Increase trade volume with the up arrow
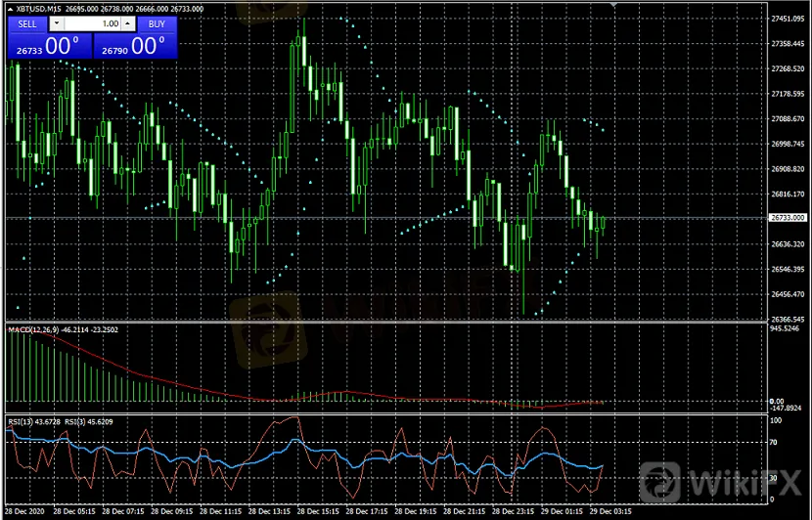Viewport: 812px width, 520px height. (128, 23)
